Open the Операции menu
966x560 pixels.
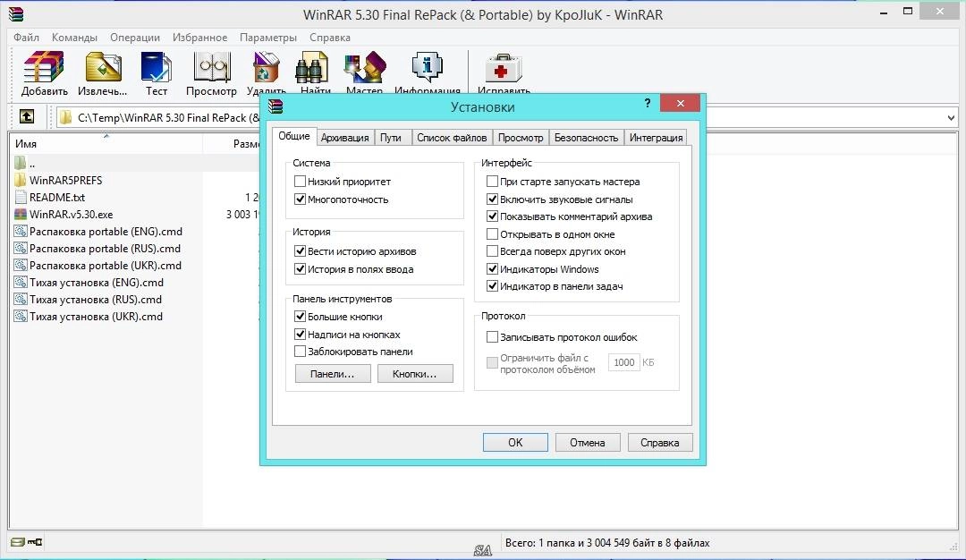tap(135, 37)
